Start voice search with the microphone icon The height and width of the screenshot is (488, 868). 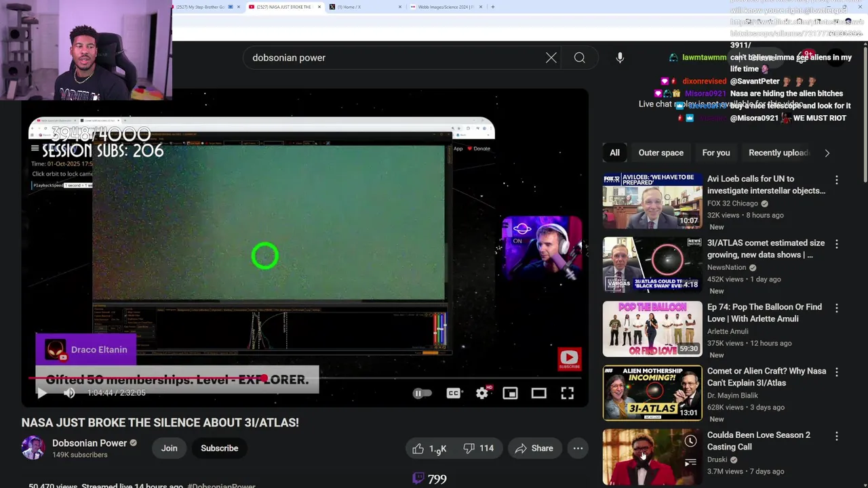pyautogui.click(x=620, y=58)
